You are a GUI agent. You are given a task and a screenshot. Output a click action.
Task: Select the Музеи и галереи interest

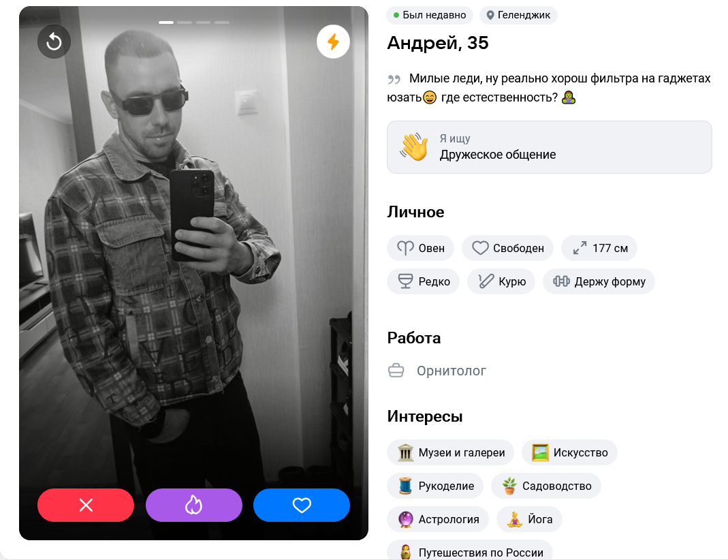click(x=450, y=452)
